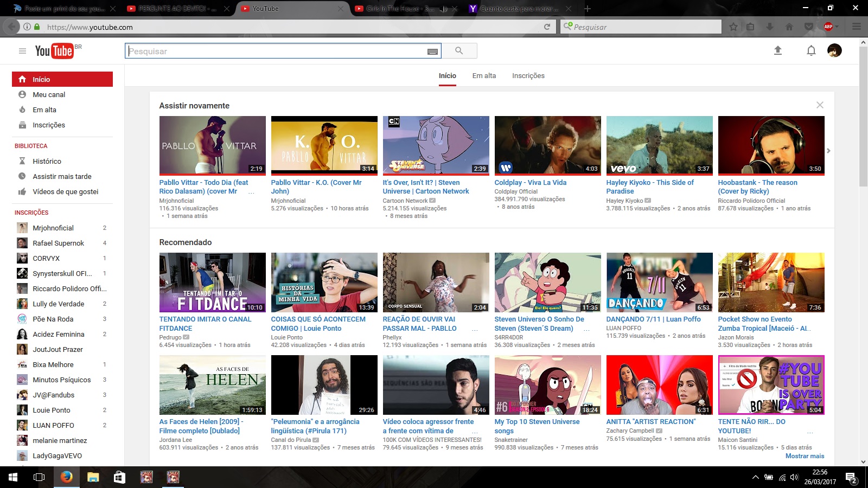Reload the page with the refresh icon
The width and height of the screenshot is (868, 488).
[x=547, y=27]
